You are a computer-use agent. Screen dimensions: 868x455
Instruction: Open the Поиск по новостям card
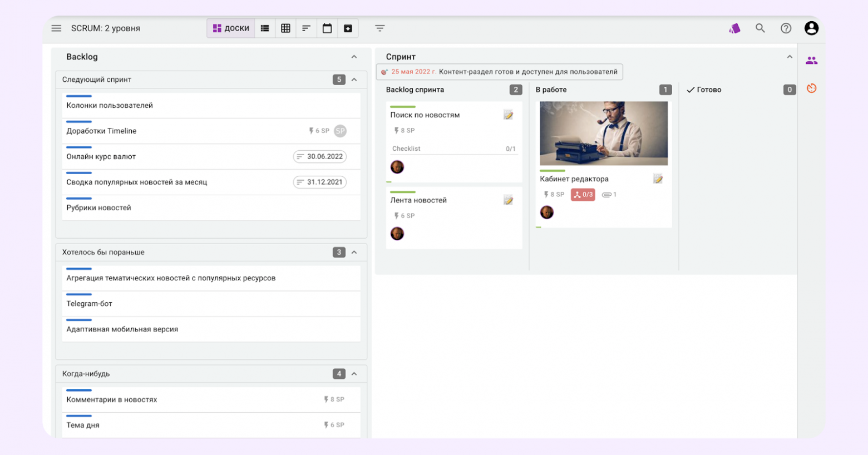425,115
